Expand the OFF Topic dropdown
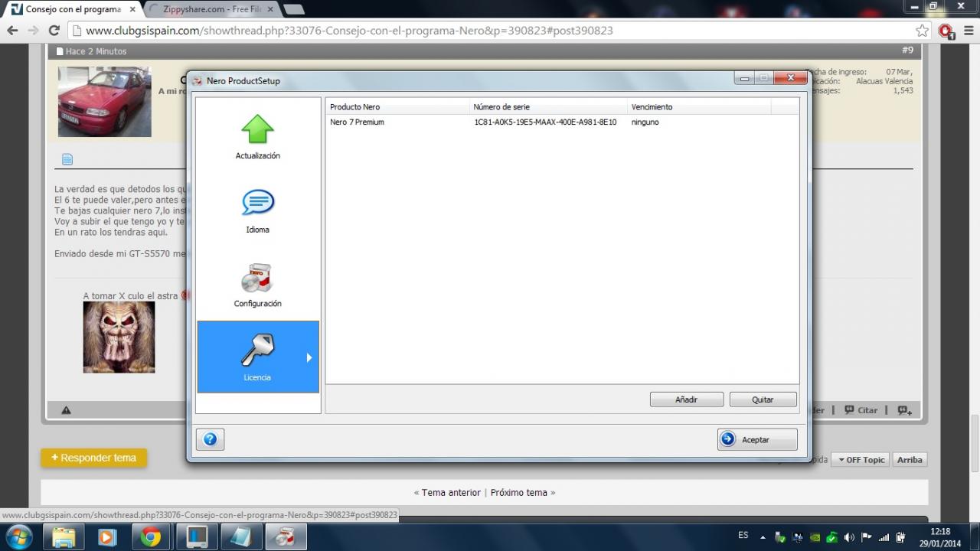The width and height of the screenshot is (980, 551). 861,460
